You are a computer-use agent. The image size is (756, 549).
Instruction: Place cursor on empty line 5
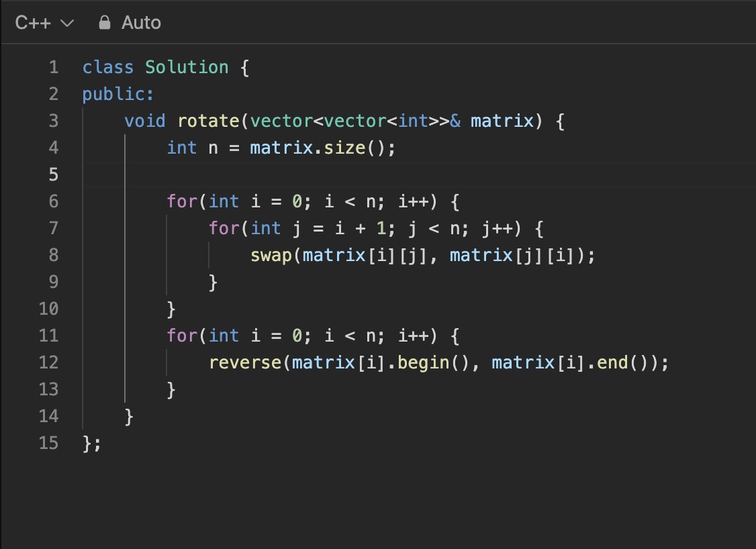420,174
